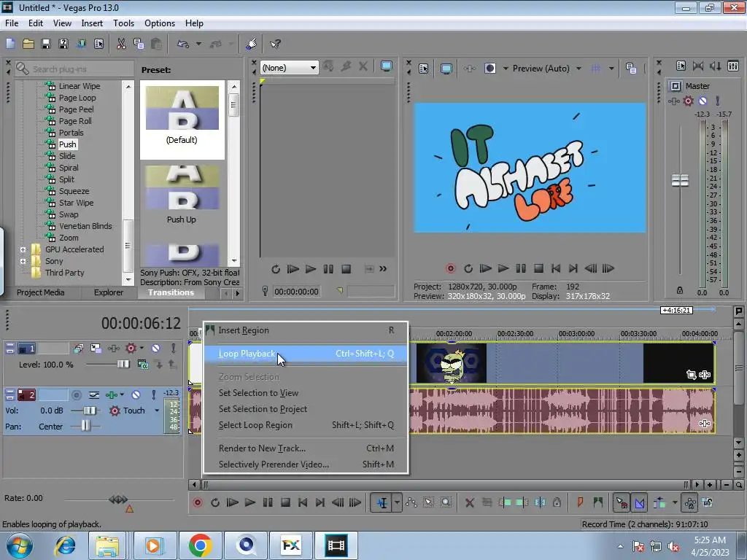This screenshot has height=560, width=747.
Task: Open the (None) trimmer media dropdown
Action: coord(289,68)
